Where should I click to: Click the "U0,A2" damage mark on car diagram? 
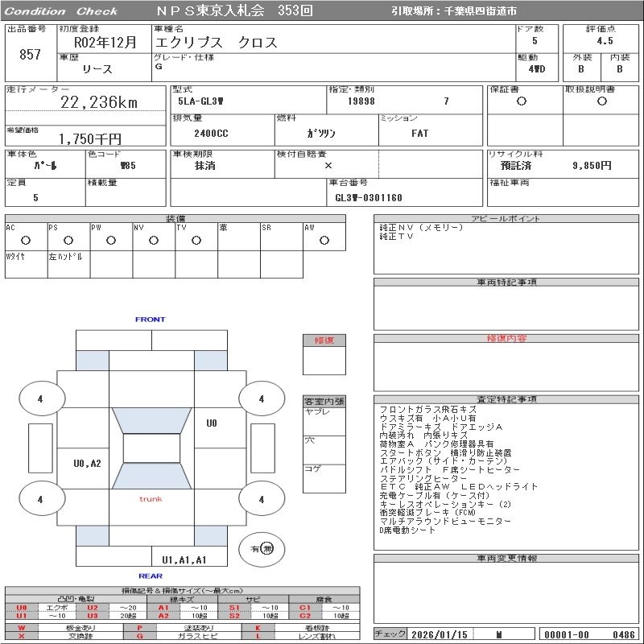(87, 463)
